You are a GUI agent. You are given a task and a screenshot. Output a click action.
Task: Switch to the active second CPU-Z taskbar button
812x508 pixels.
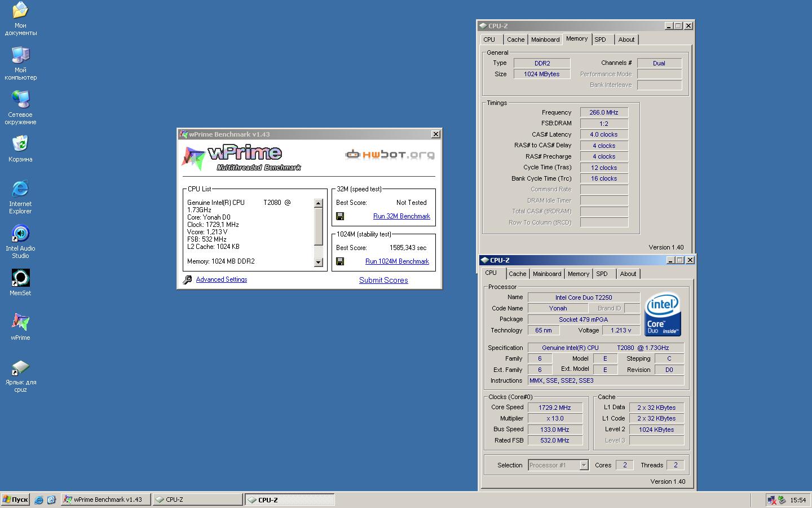pos(290,500)
